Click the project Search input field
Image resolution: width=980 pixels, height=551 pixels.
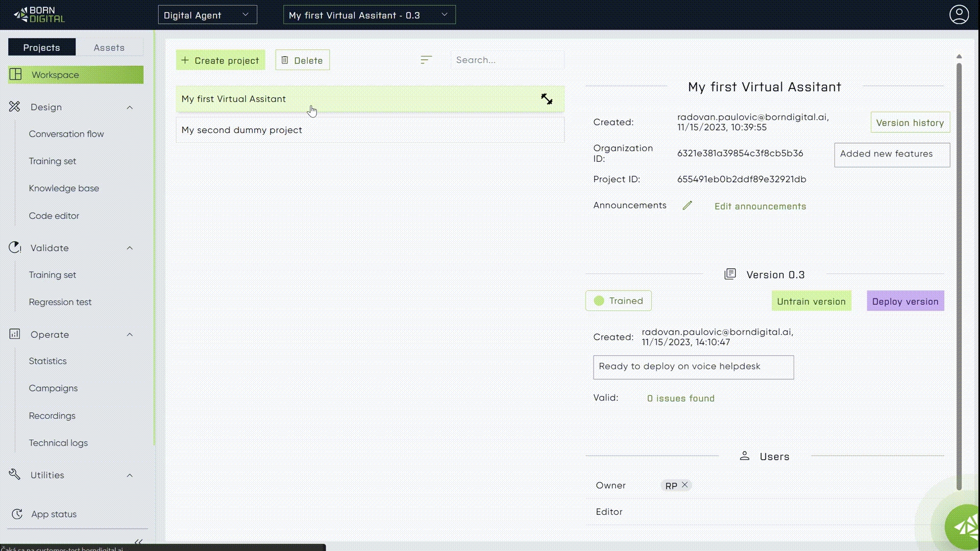[506, 60]
